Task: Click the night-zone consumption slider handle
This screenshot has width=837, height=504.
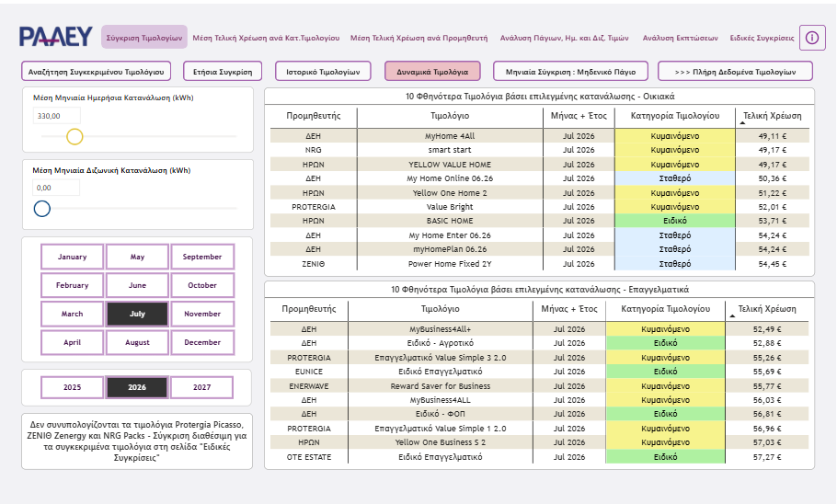Action: point(42,209)
